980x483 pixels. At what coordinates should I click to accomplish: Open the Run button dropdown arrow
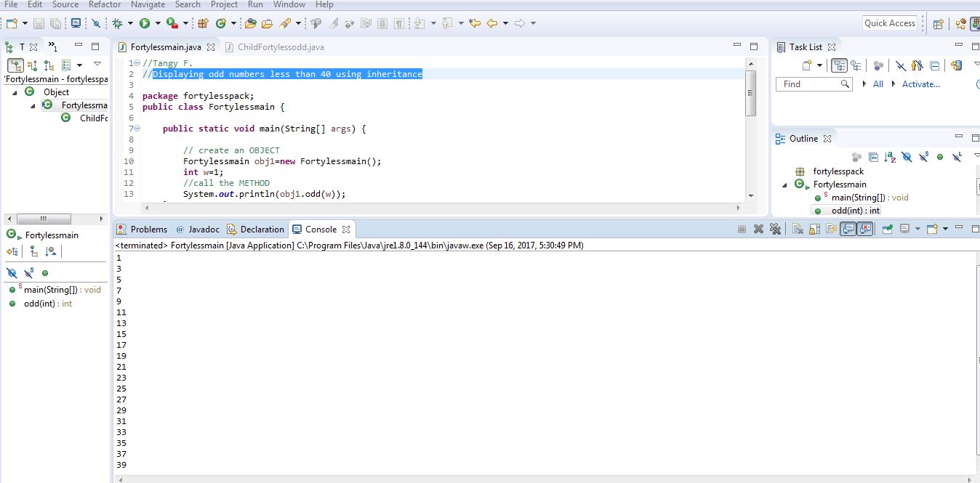[x=157, y=23]
